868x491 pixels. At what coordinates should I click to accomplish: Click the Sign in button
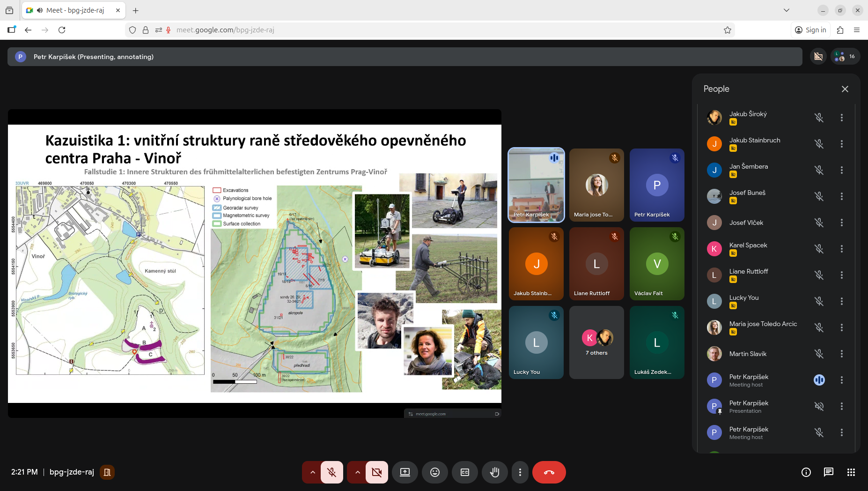pos(810,30)
